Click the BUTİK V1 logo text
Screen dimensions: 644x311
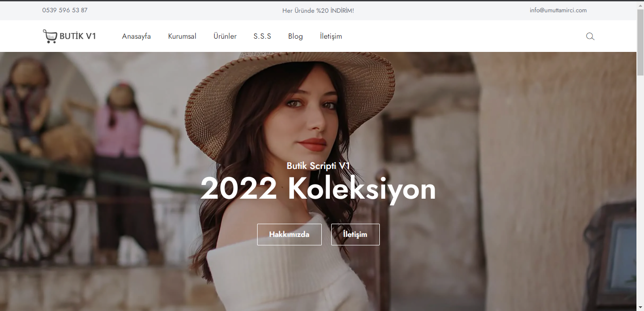(x=78, y=36)
